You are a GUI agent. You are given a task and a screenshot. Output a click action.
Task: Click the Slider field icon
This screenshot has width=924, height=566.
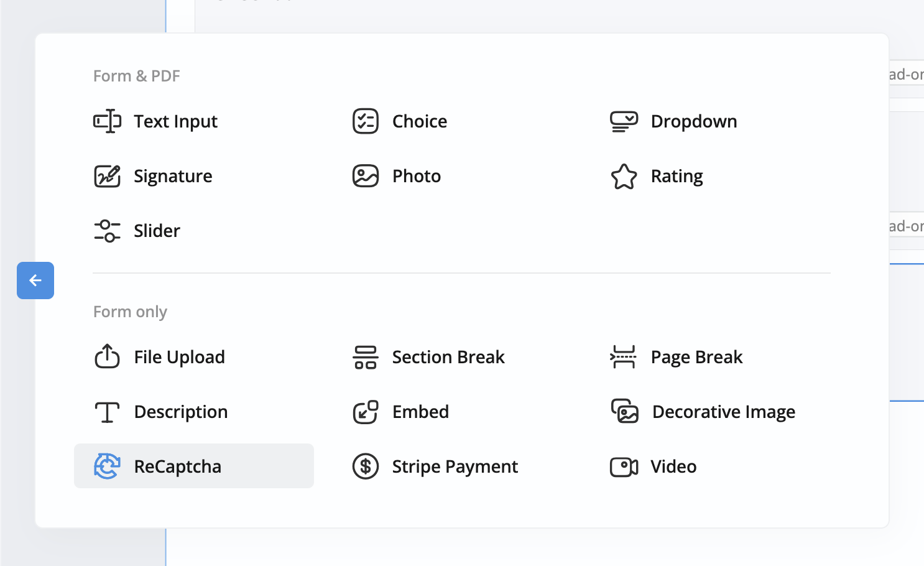pos(107,231)
